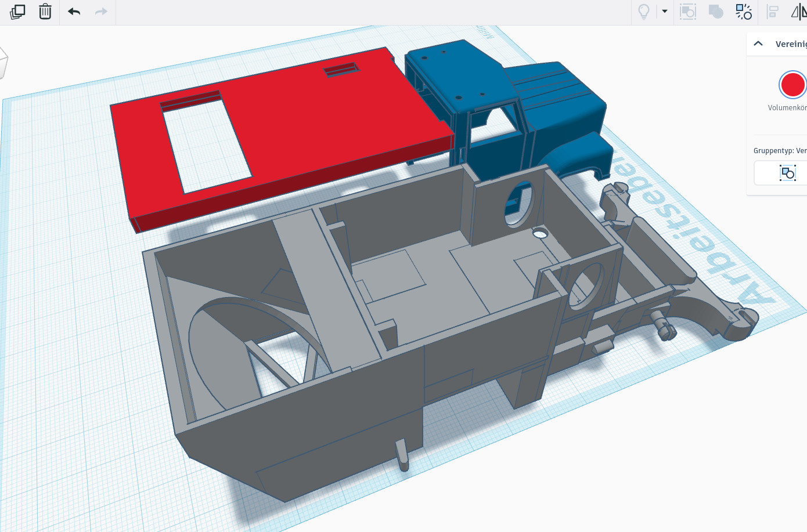Undo the last action
This screenshot has width=807, height=532.
pyautogui.click(x=74, y=12)
